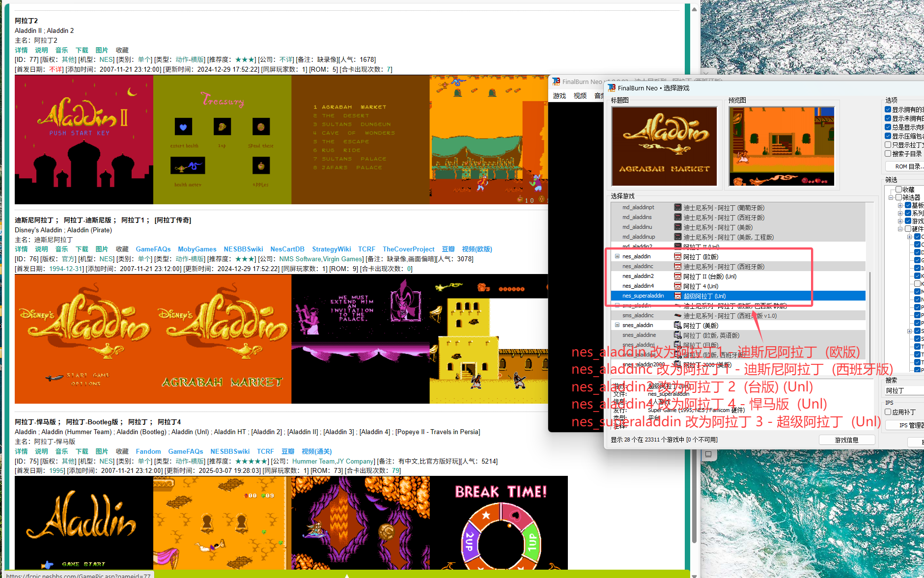Select the snes_aladdine 阿拉丁 (欧版, 英语版) row
Image resolution: width=924 pixels, height=578 pixels.
click(738, 335)
